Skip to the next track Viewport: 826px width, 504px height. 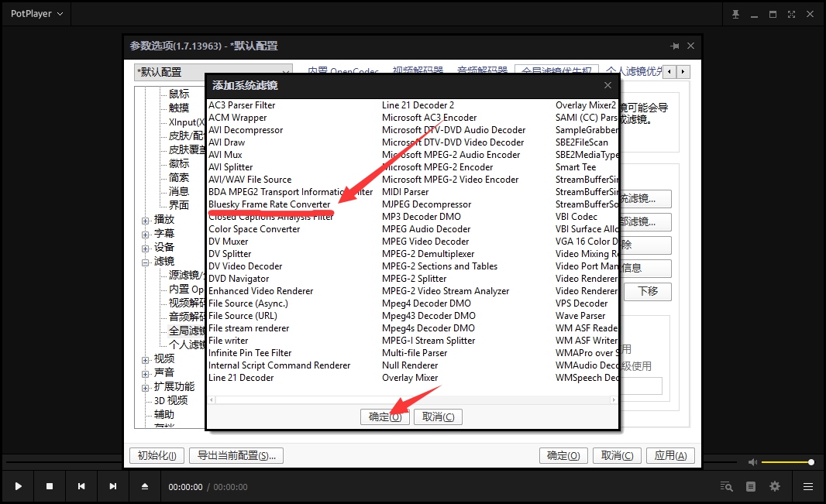click(112, 487)
